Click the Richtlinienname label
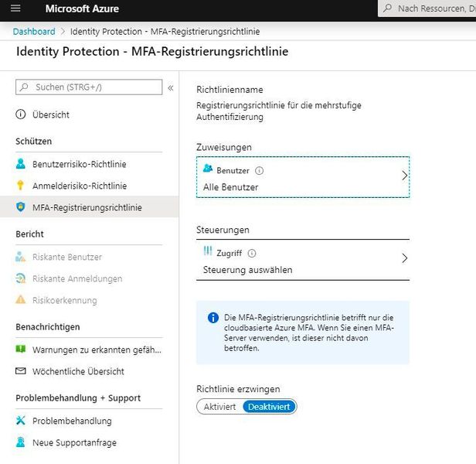The height and width of the screenshot is (464, 476). (x=229, y=90)
